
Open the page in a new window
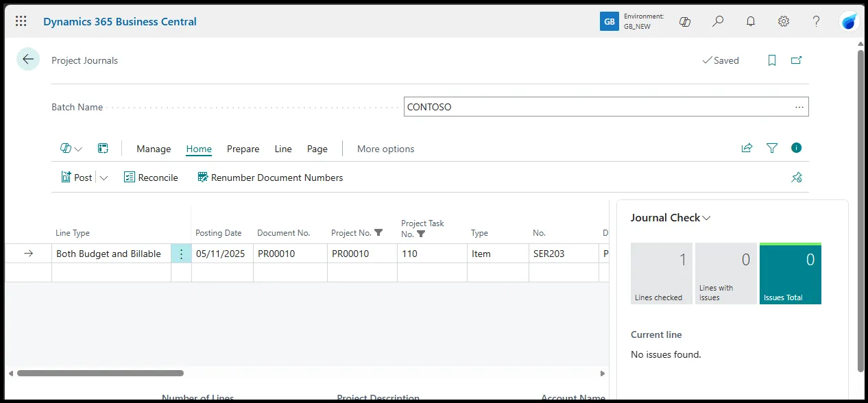coord(796,60)
